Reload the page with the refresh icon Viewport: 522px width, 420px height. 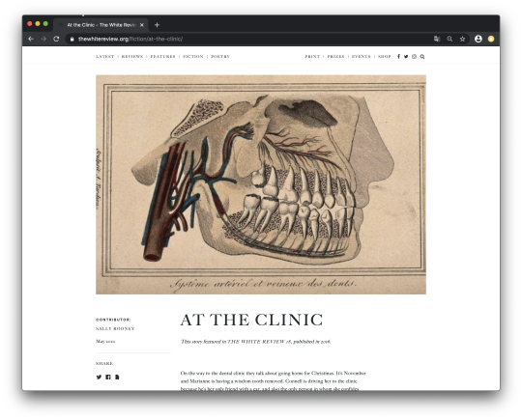coord(56,39)
